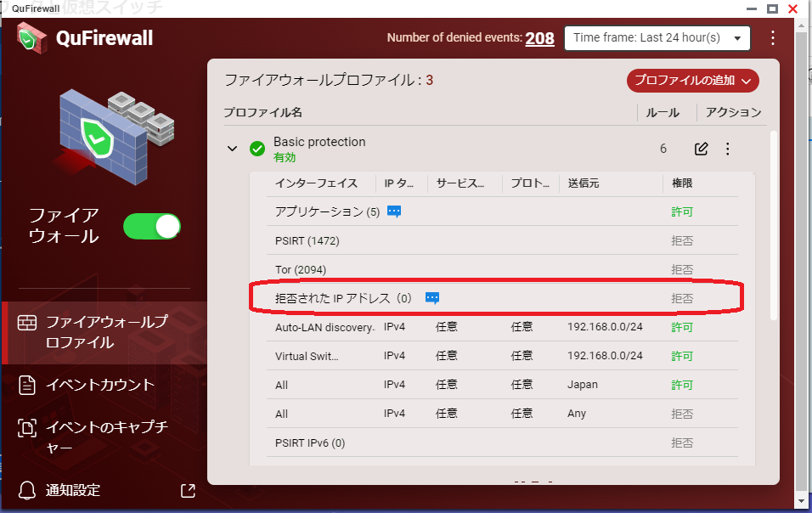Open the Time frame dropdown
The height and width of the screenshot is (513, 812).
657,37
